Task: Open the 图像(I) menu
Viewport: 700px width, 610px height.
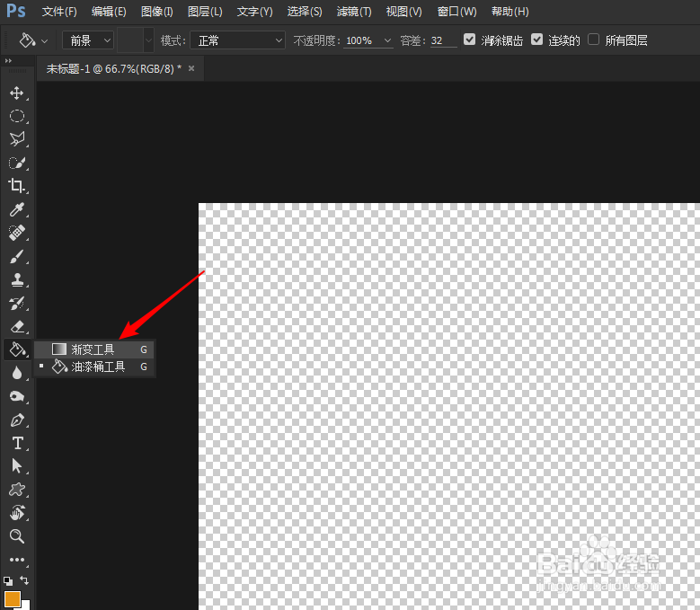Action: [x=156, y=12]
